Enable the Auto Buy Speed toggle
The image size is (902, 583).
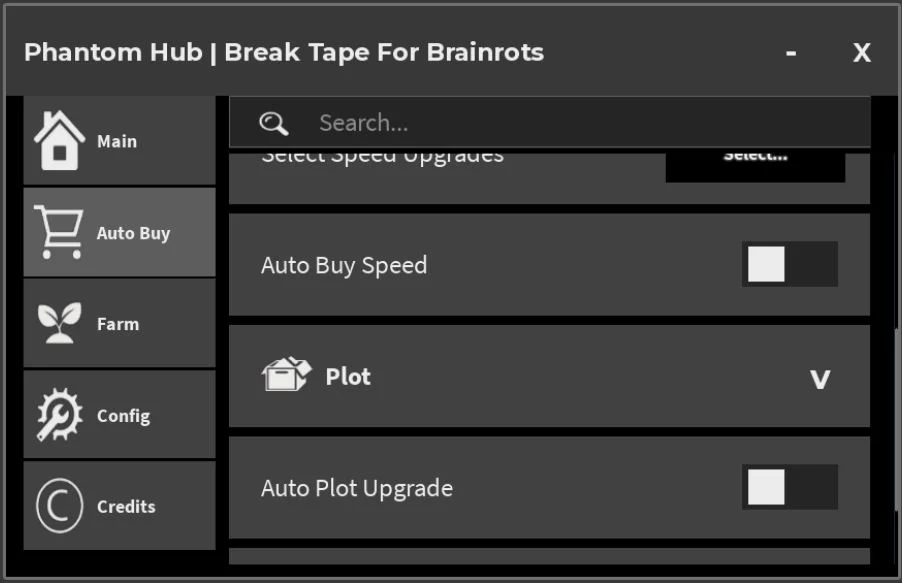pyautogui.click(x=789, y=264)
